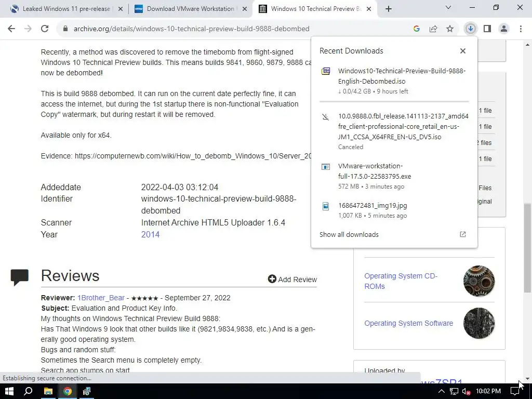
Task: Open Operating System CD-ROMs collection
Action: coord(401,281)
